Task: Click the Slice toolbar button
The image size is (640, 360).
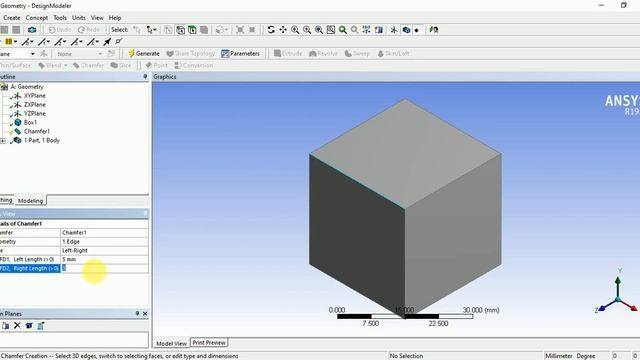Action: pos(121,65)
